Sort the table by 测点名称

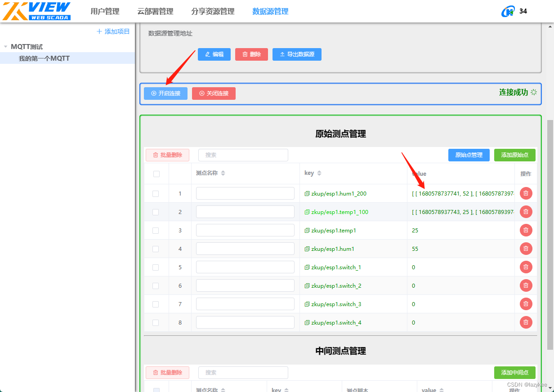pyautogui.click(x=223, y=173)
